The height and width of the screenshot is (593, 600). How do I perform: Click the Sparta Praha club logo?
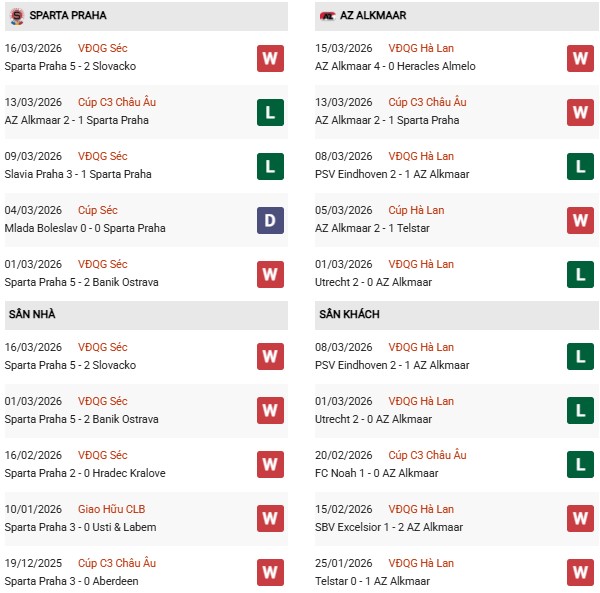16,16
